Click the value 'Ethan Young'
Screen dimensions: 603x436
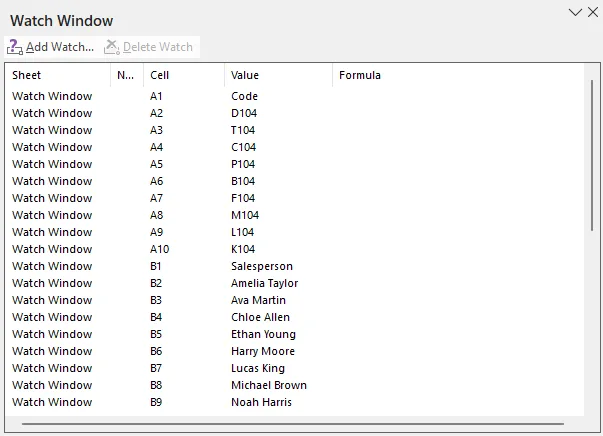[x=263, y=334]
